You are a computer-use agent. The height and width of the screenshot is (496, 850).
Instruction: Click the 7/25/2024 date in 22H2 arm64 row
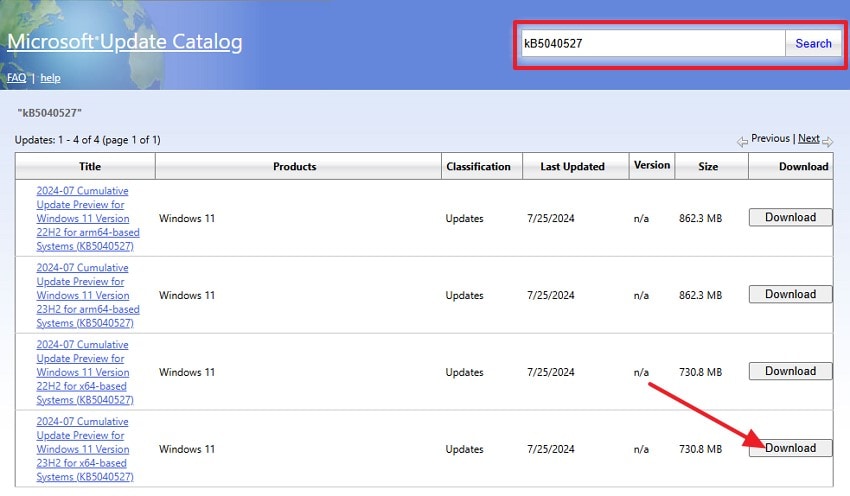(x=550, y=218)
